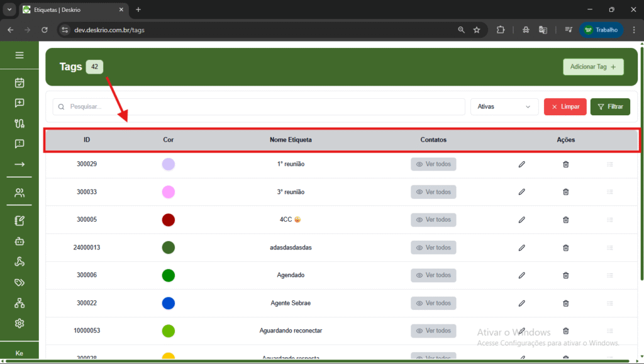
Task: Open the Trabalho Chrome profile menu
Action: pos(601,30)
